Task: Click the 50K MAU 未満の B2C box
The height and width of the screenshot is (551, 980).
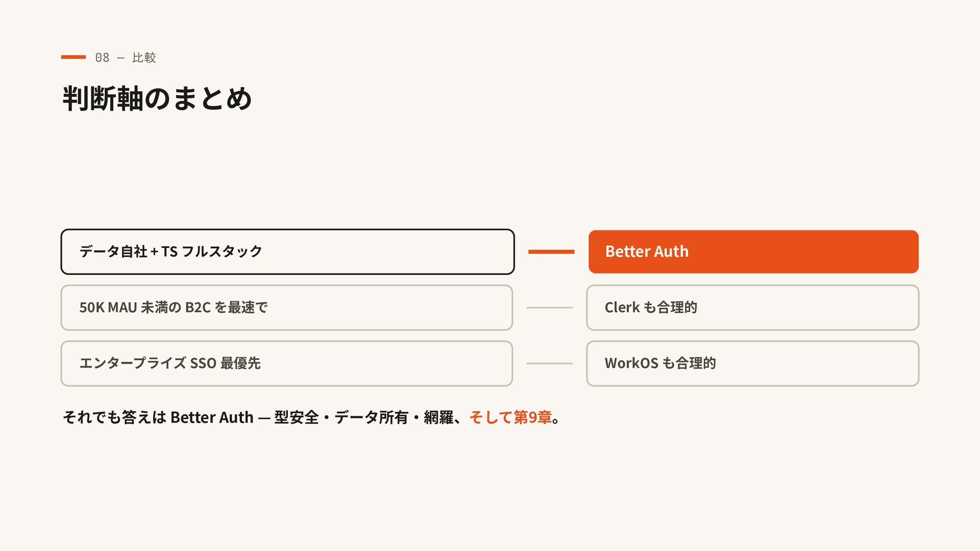Action: [x=287, y=308]
